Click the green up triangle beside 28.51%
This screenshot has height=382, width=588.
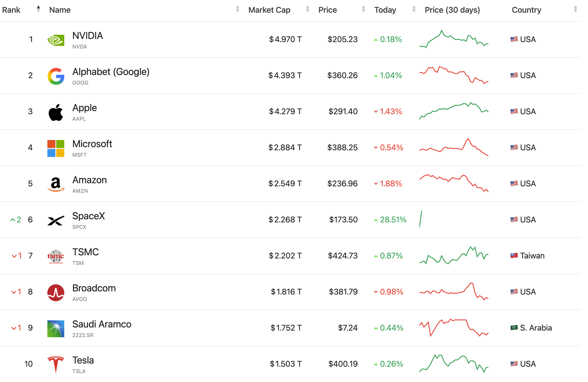376,220
